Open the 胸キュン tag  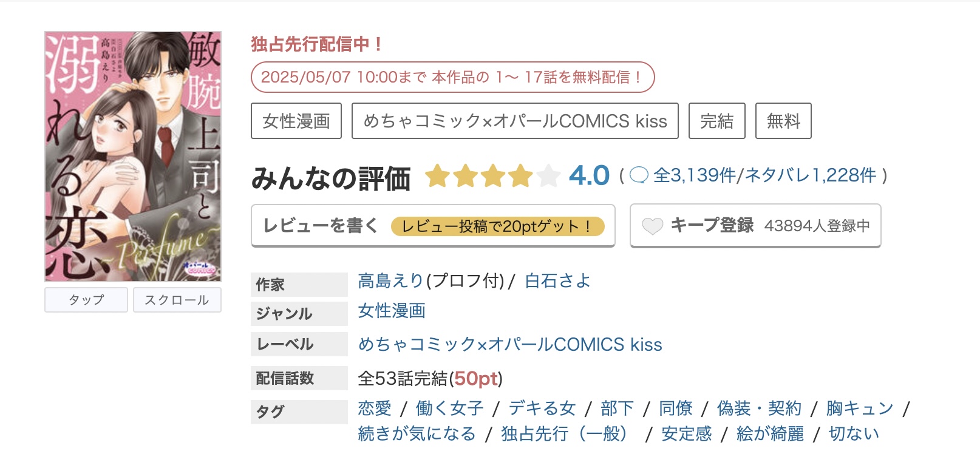pos(859,408)
